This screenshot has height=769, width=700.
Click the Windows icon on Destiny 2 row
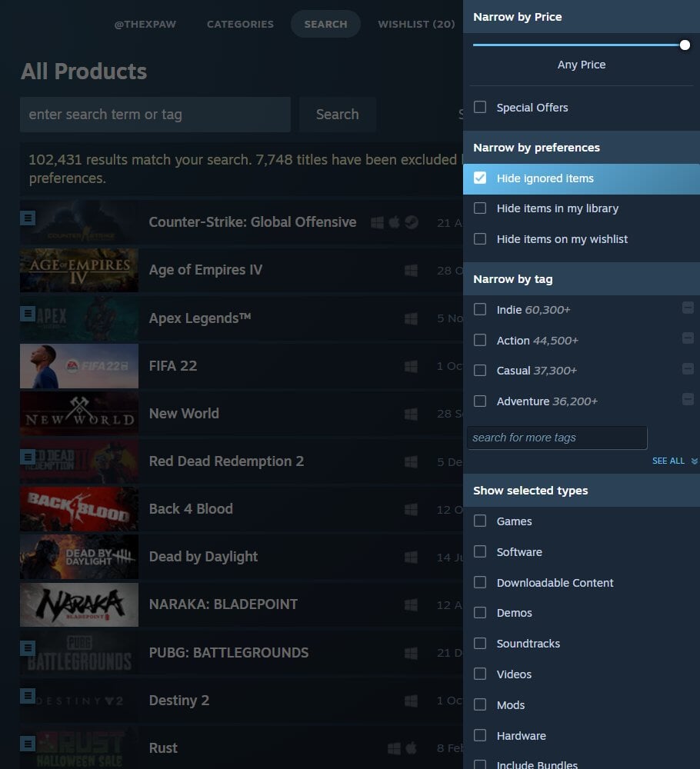click(x=411, y=701)
